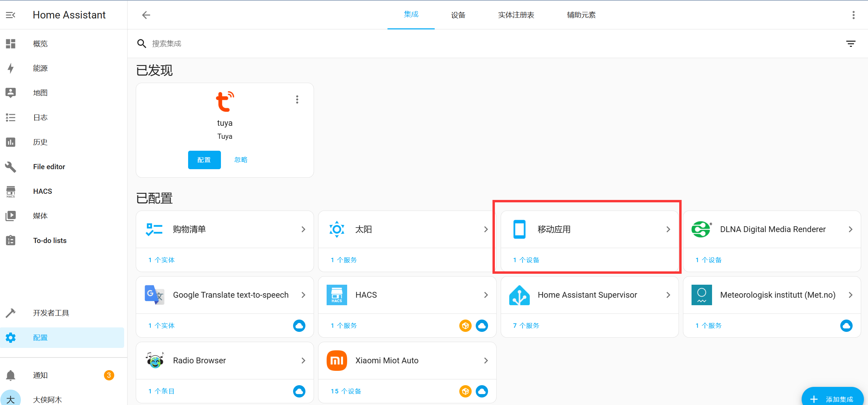Click the blue 配置 button on tuya card
868x405 pixels.
(x=204, y=160)
